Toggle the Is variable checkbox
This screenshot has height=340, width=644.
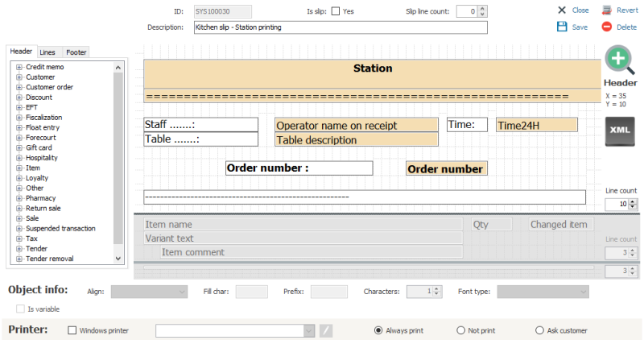[x=20, y=309]
